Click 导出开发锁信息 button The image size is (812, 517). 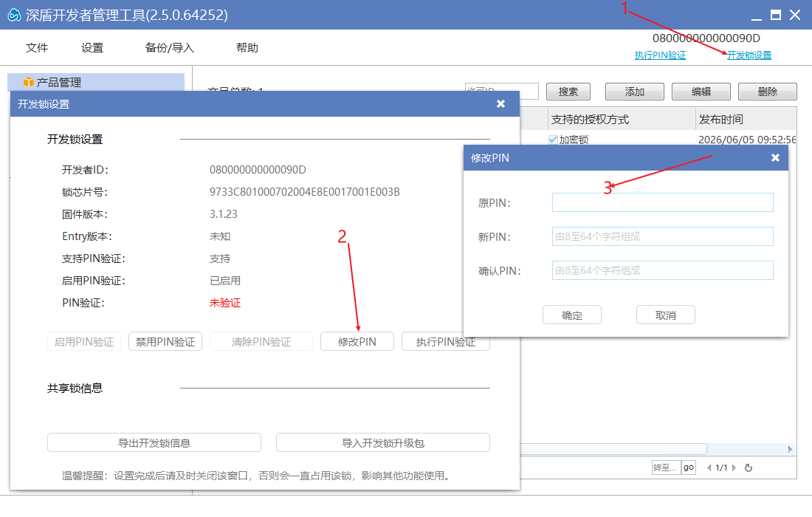(x=154, y=442)
